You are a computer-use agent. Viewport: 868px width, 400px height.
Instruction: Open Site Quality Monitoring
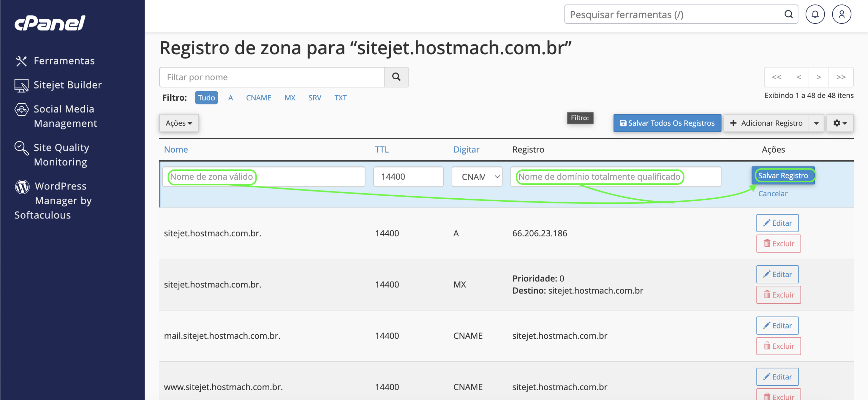coord(52,155)
